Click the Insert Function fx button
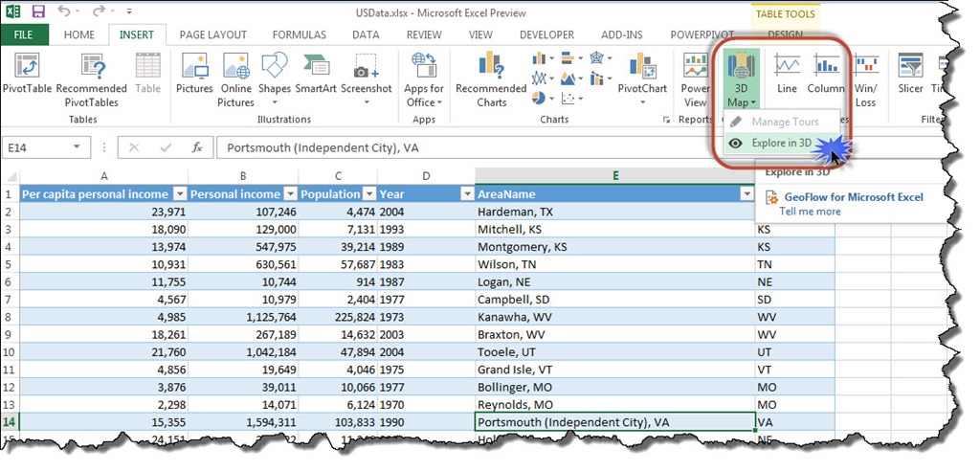 [197, 147]
